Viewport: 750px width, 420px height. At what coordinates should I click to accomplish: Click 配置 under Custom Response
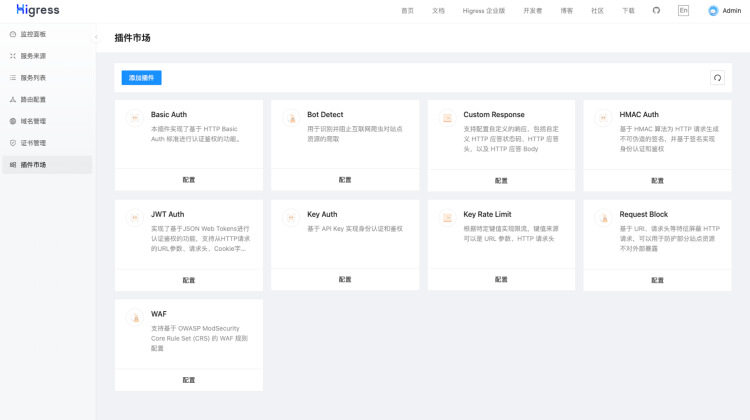pos(501,181)
